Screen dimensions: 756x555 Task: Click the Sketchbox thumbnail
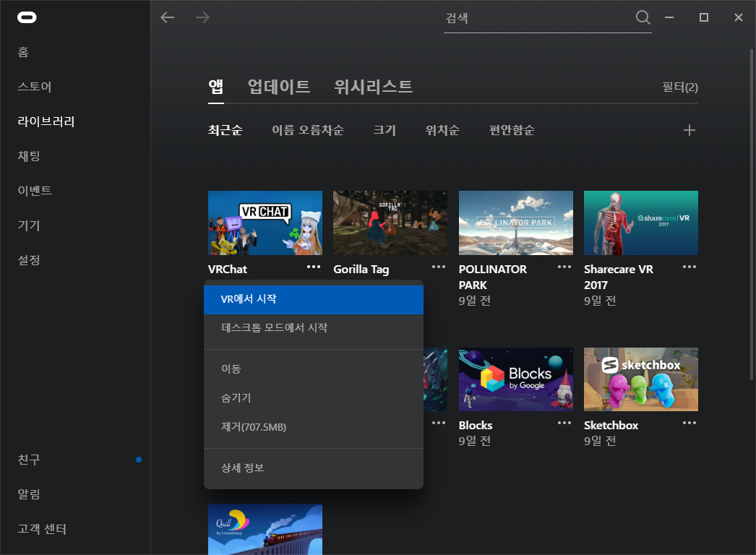(641, 379)
